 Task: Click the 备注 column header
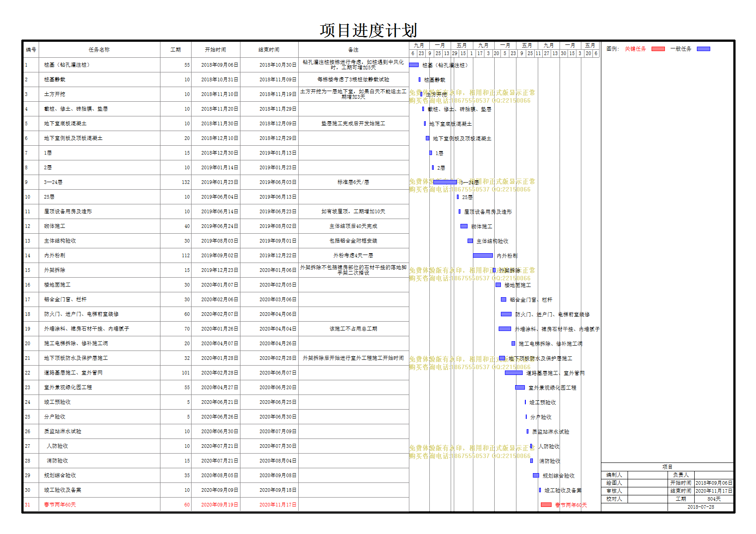coord(353,50)
